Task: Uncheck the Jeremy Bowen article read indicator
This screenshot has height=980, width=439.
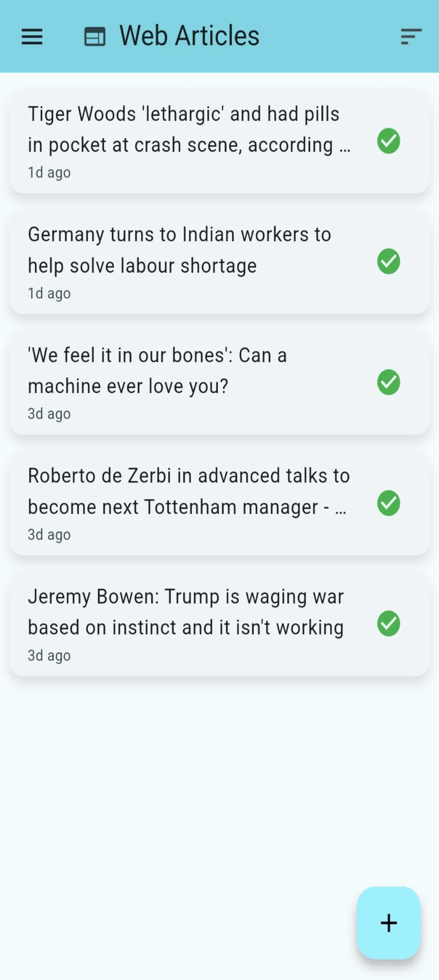Action: 389,624
